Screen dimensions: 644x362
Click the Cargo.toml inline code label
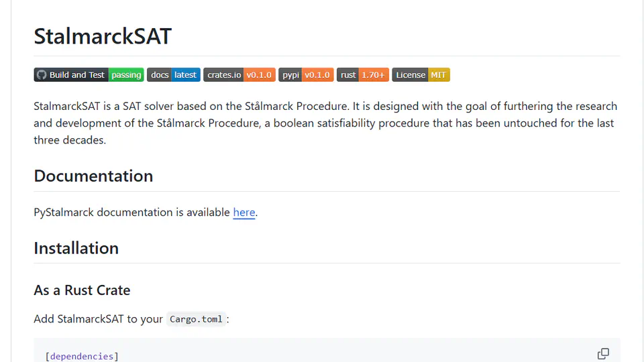click(196, 319)
